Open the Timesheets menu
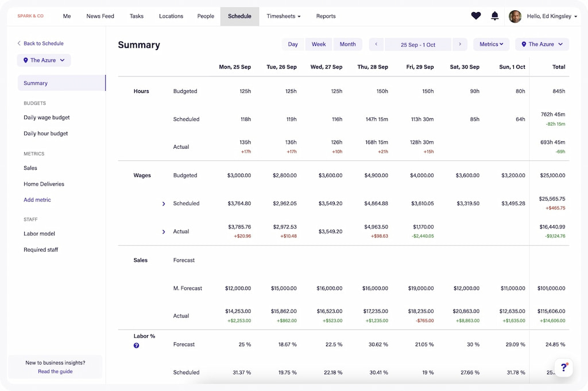The width and height of the screenshot is (588, 391). click(x=283, y=16)
